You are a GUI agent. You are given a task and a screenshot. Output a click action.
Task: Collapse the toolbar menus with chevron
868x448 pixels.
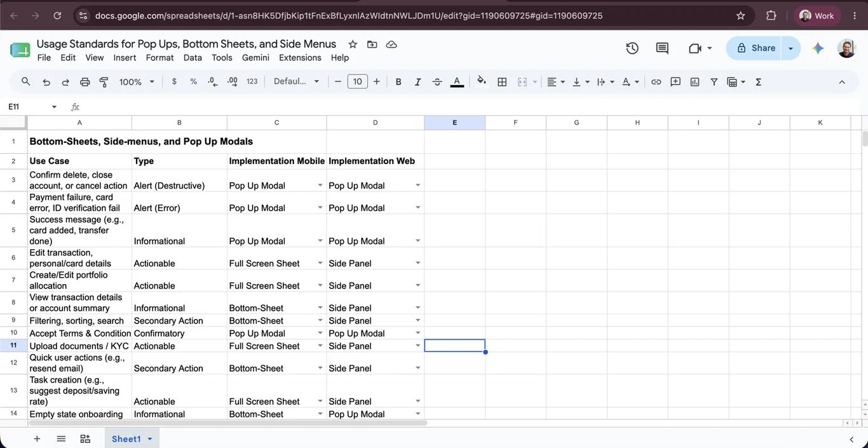tap(842, 81)
